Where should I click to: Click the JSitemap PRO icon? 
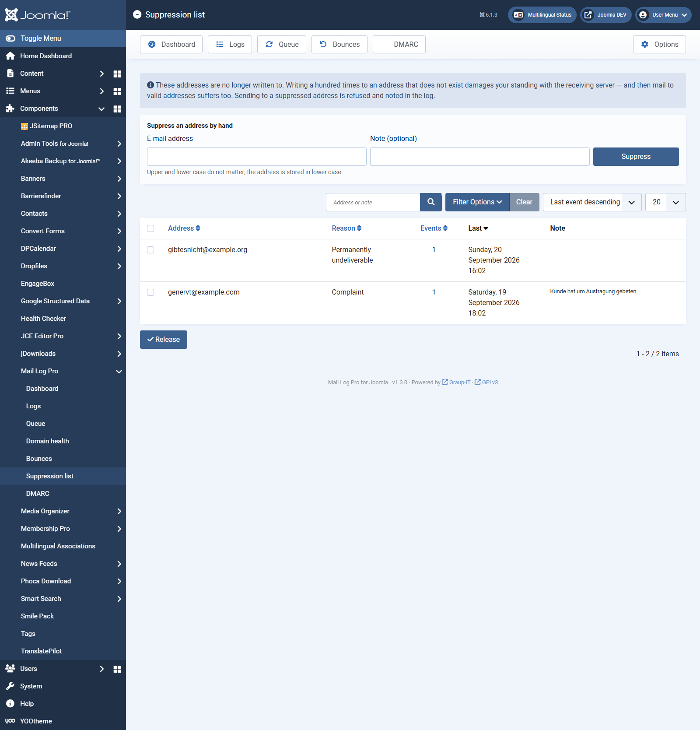tap(24, 126)
